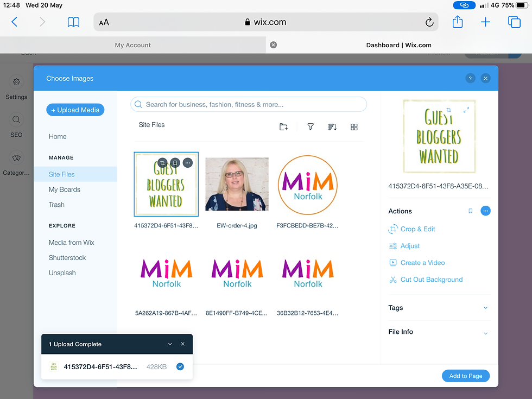Expand the preview image to full size
Viewport: 532px width, 399px height.
[466, 110]
